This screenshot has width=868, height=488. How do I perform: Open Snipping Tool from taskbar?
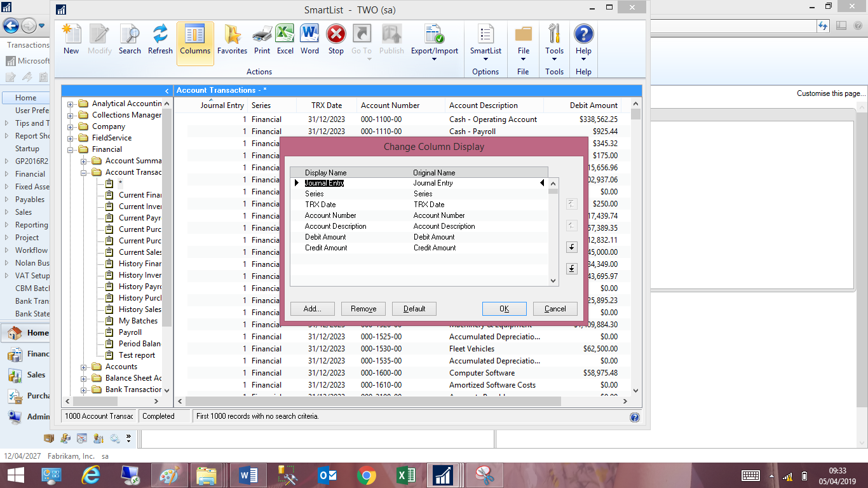pyautogui.click(x=485, y=475)
